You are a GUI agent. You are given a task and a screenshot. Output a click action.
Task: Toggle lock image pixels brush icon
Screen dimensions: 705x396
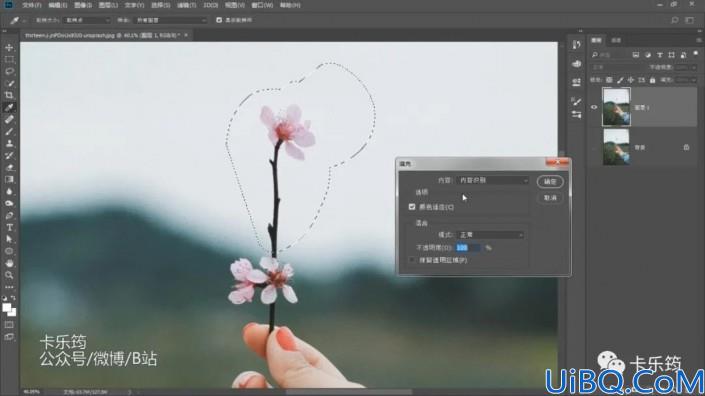pyautogui.click(x=620, y=80)
